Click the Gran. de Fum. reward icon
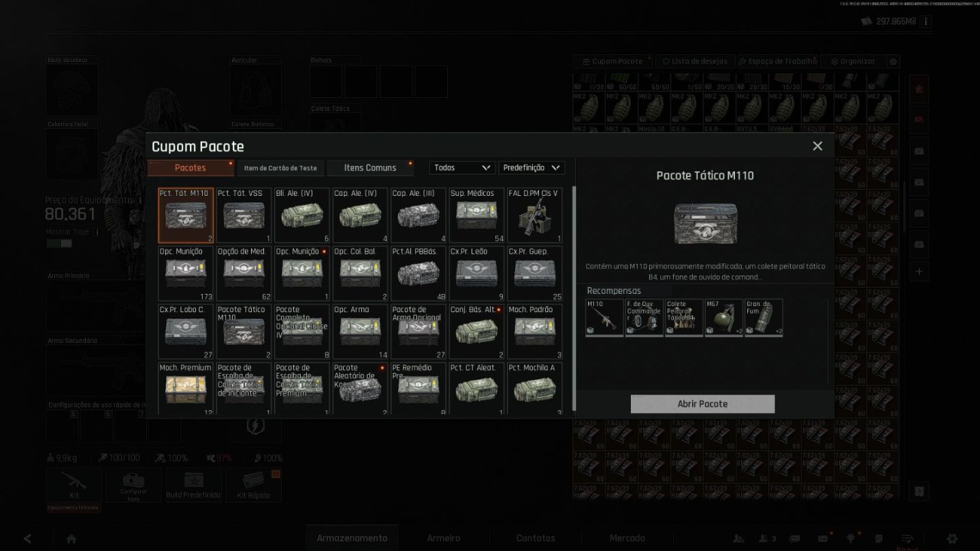Image resolution: width=980 pixels, height=551 pixels. coord(764,318)
